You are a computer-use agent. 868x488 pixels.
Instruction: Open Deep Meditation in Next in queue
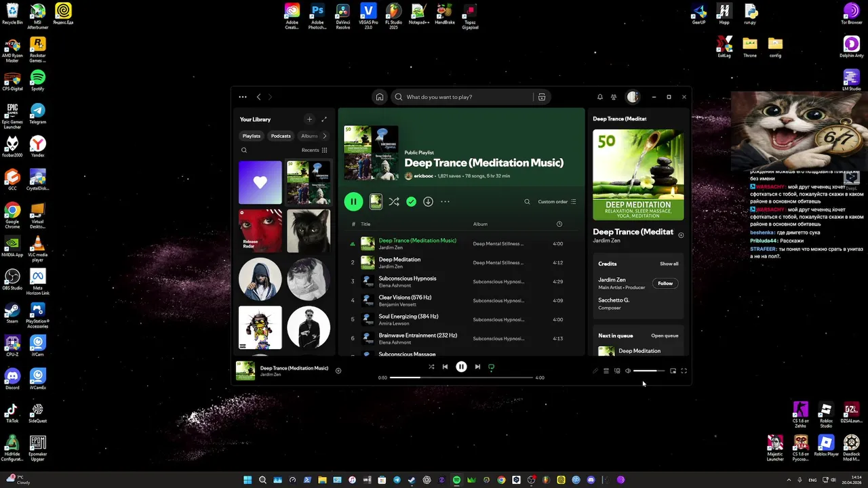click(x=639, y=351)
